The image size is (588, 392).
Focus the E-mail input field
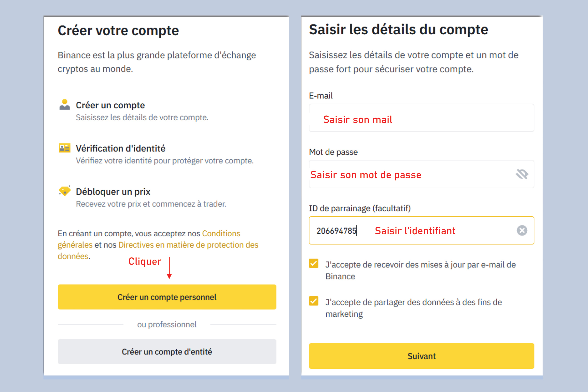(x=421, y=118)
